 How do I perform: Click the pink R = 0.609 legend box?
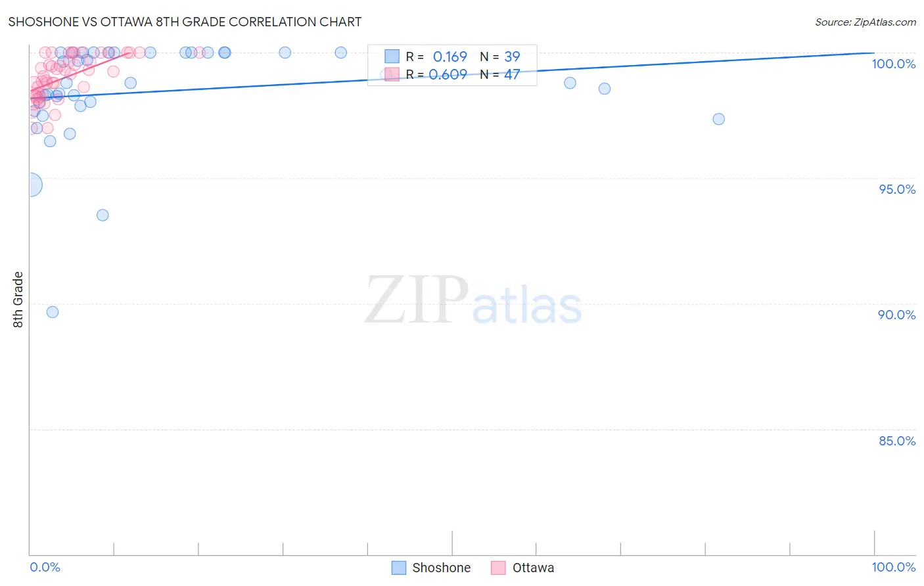tap(392, 74)
